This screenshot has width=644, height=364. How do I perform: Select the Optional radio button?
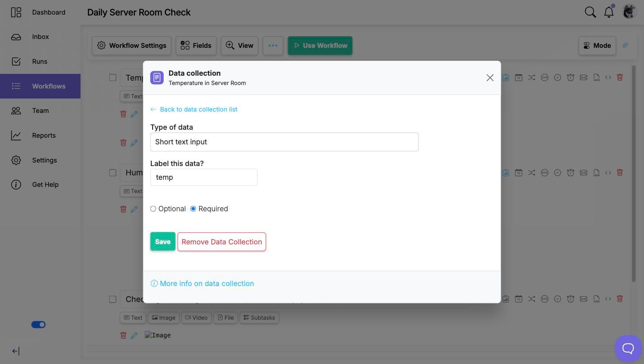[153, 209]
